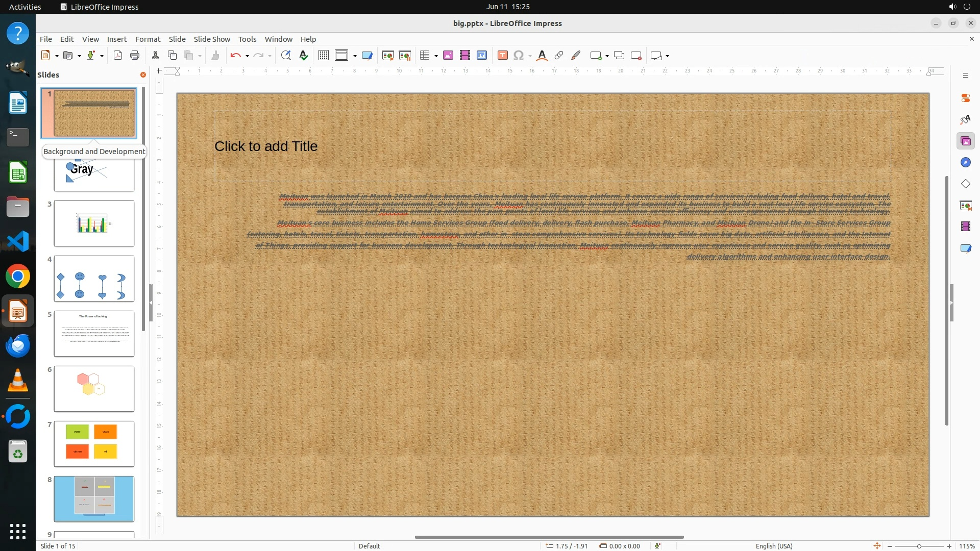The width and height of the screenshot is (980, 551).
Task: Open the Display Views dropdown arrow
Action: coord(355,56)
